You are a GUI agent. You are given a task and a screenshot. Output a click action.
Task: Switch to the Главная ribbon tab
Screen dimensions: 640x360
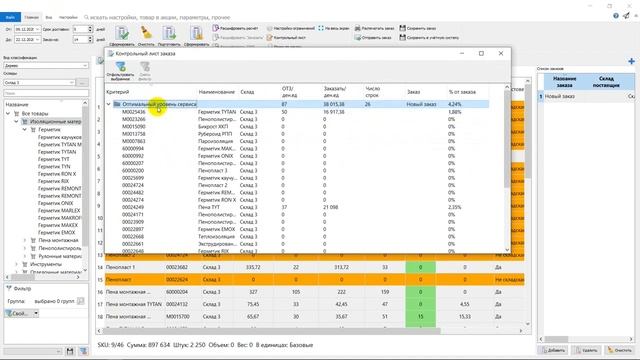tap(31, 17)
